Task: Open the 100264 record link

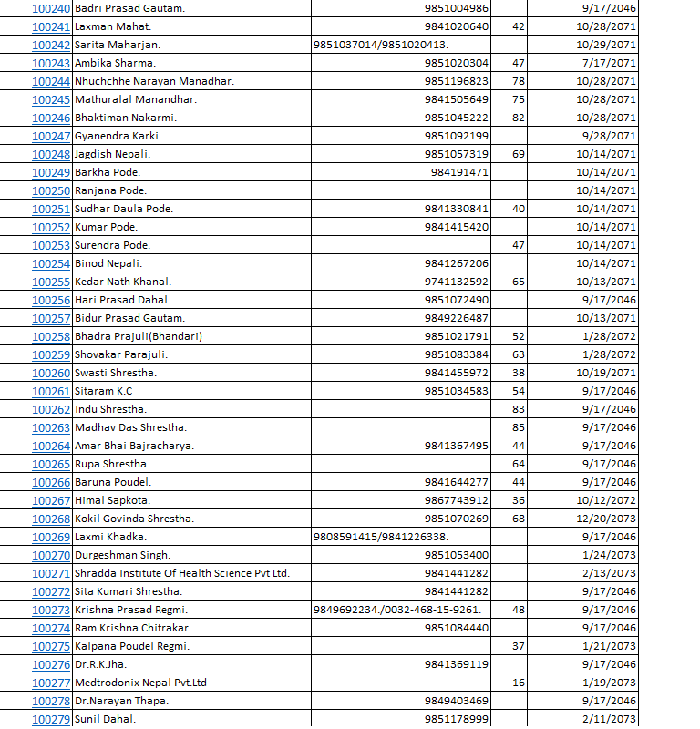Action: 51,446
